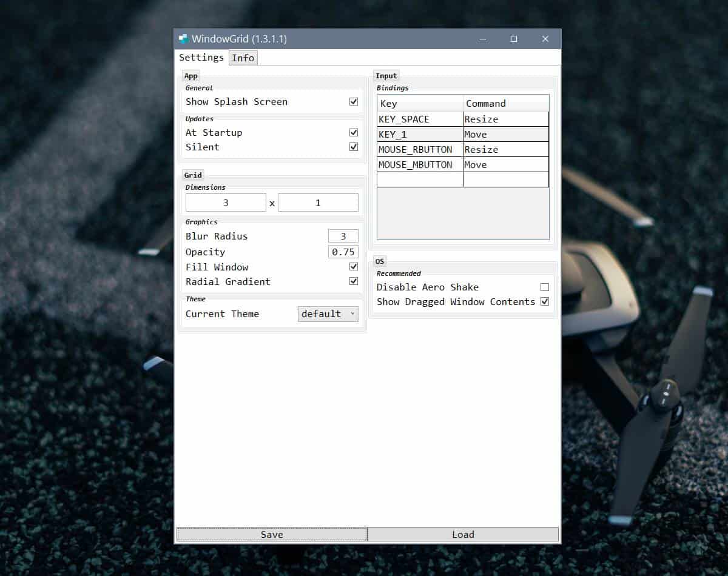Screen dimensions: 728x576
Task: Click the WindowGrid app icon in title bar
Action: point(183,38)
